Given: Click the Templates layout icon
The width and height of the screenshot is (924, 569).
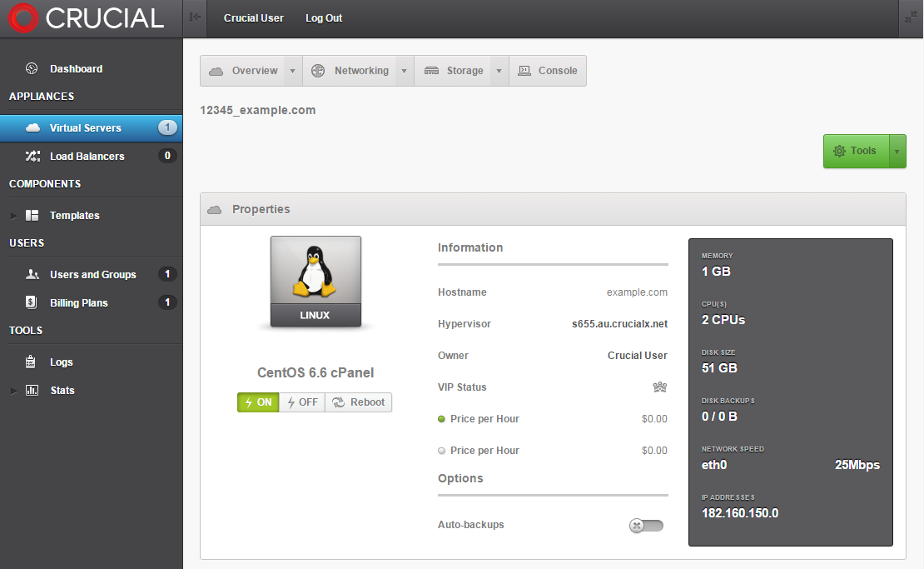Looking at the screenshot, I should click(32, 215).
